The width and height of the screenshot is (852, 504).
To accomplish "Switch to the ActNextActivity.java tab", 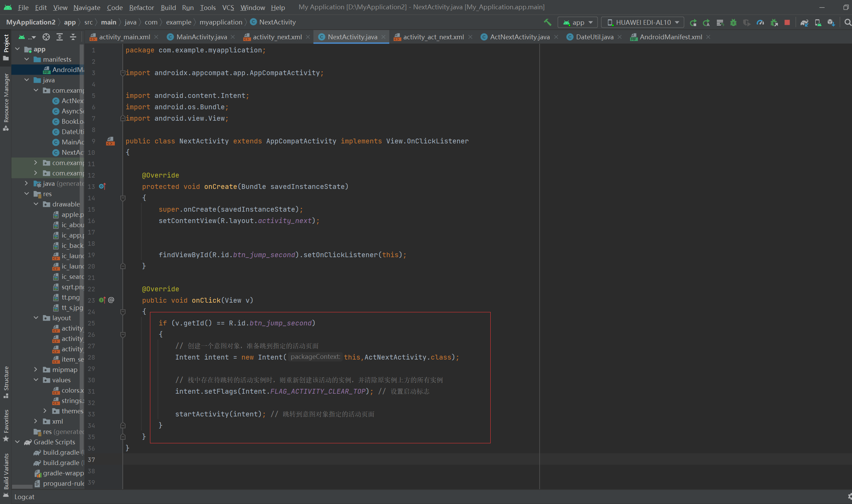I will click(x=519, y=37).
